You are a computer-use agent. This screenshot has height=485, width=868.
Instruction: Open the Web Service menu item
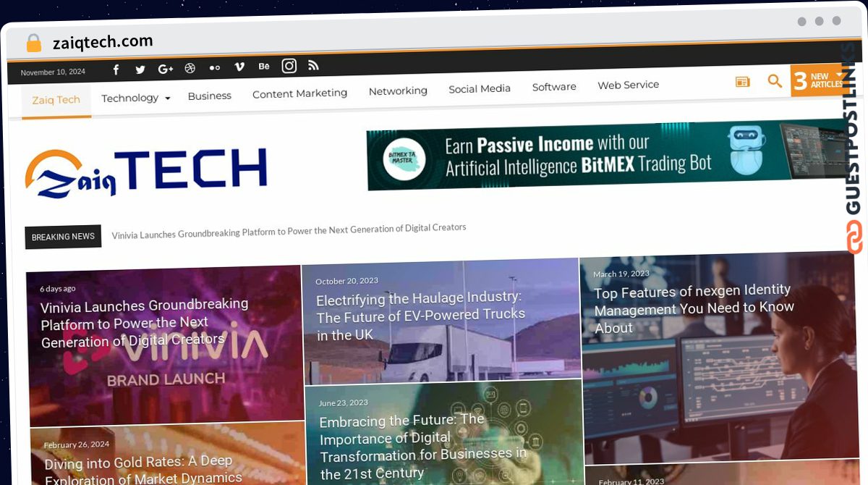pos(629,85)
